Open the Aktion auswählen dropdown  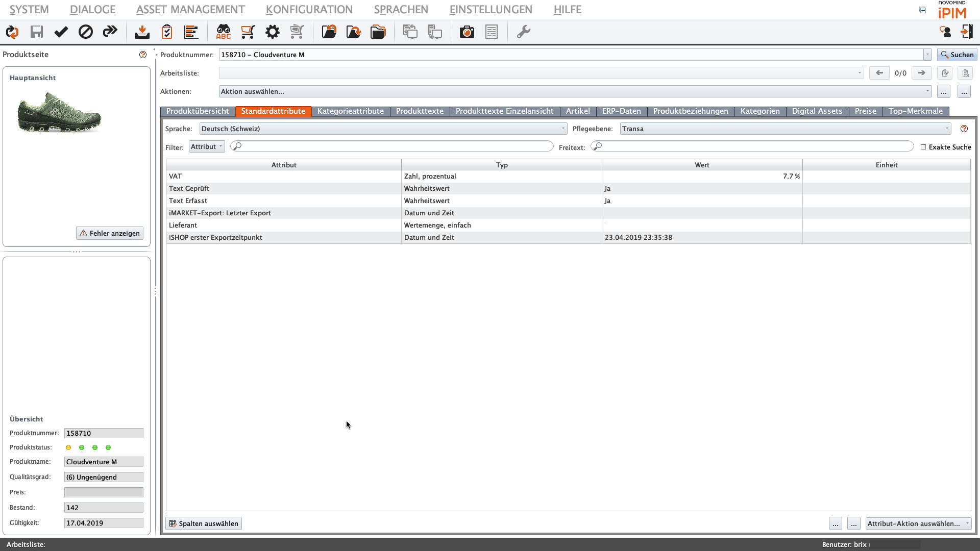click(575, 91)
